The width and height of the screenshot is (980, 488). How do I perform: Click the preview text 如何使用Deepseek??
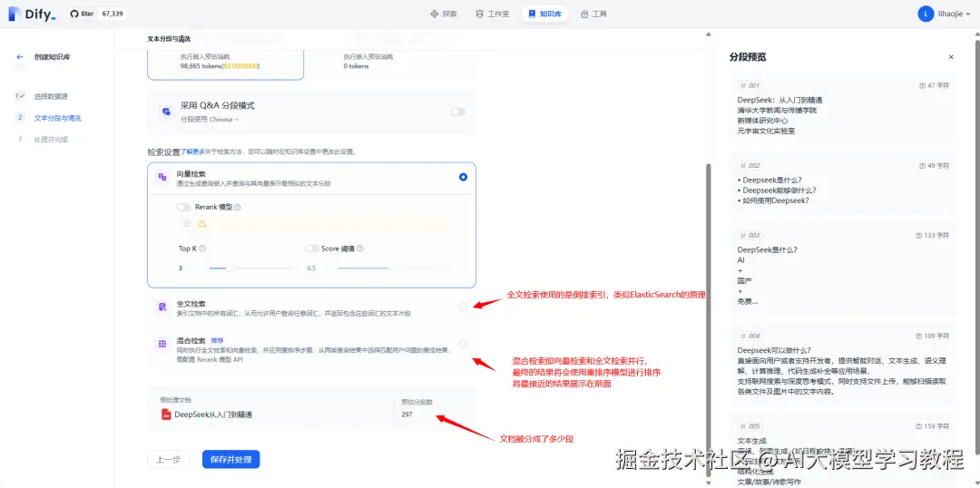click(774, 200)
